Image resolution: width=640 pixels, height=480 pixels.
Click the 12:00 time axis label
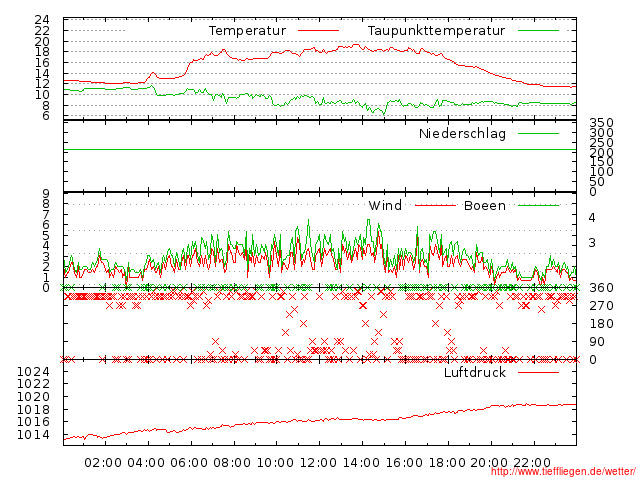tap(318, 463)
